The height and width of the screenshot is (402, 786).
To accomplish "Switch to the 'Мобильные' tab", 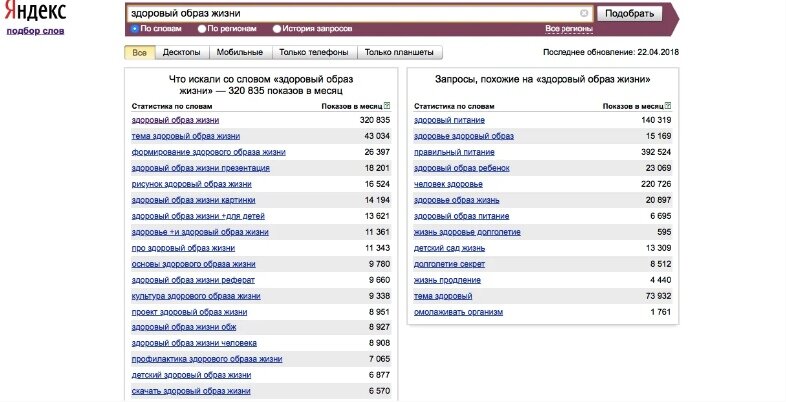I will pyautogui.click(x=240, y=52).
